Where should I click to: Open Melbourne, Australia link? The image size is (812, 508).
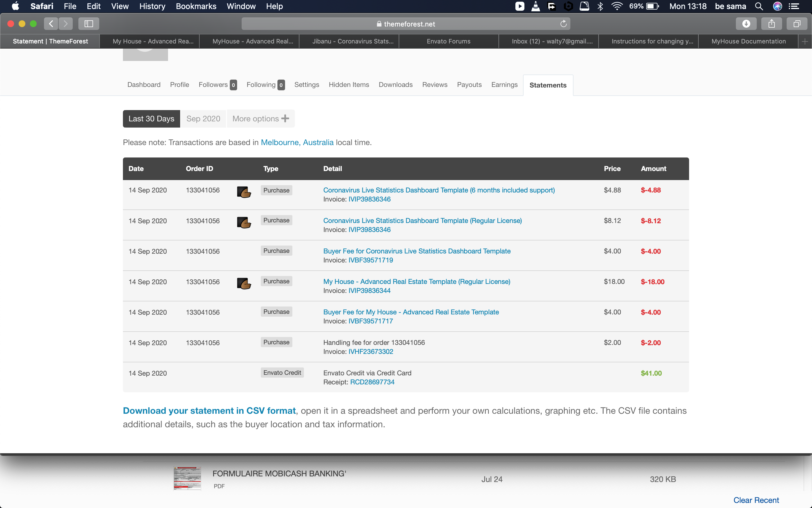(297, 143)
